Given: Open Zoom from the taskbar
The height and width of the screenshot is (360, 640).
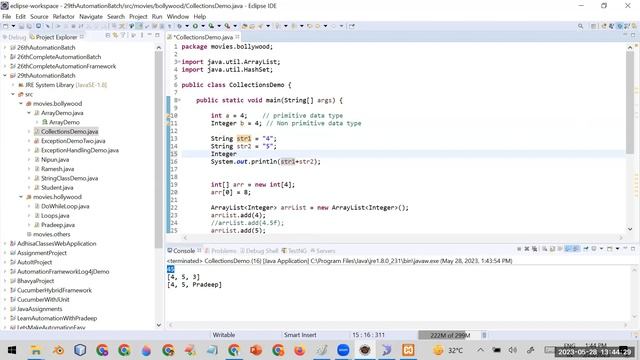Looking at the screenshot, I should 343,350.
